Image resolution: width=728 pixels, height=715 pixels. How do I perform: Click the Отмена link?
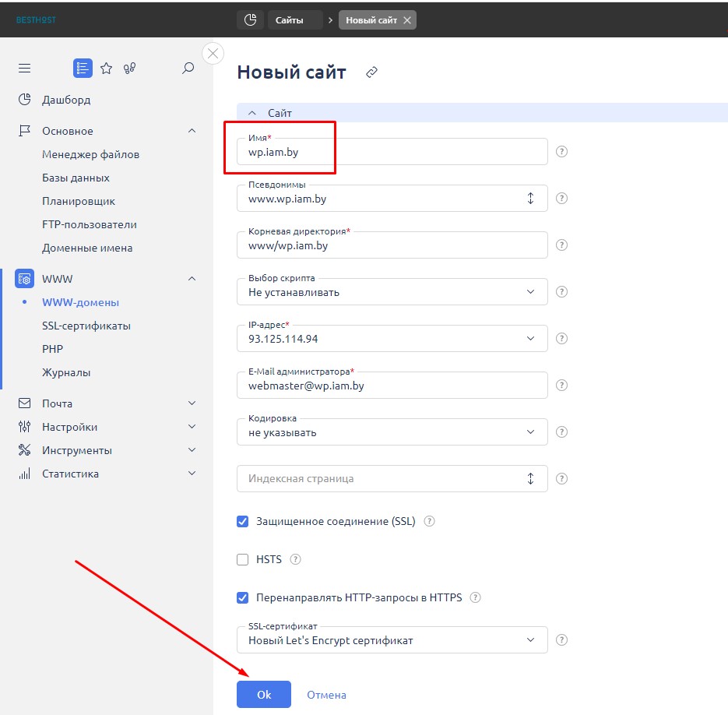(x=326, y=695)
